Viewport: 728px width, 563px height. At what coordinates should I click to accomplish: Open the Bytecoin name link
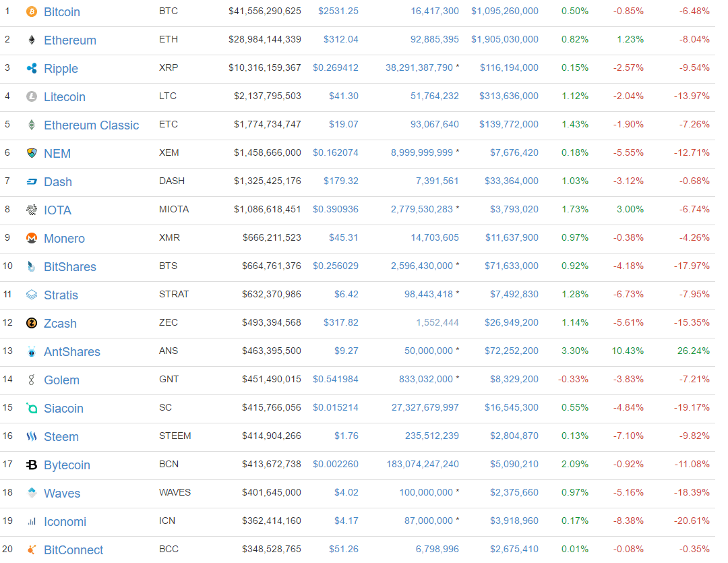[67, 465]
